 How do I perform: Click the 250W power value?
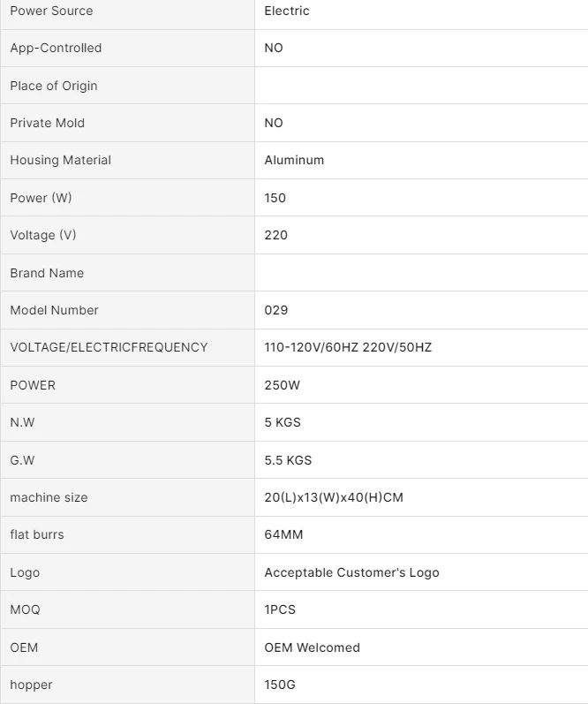283,385
